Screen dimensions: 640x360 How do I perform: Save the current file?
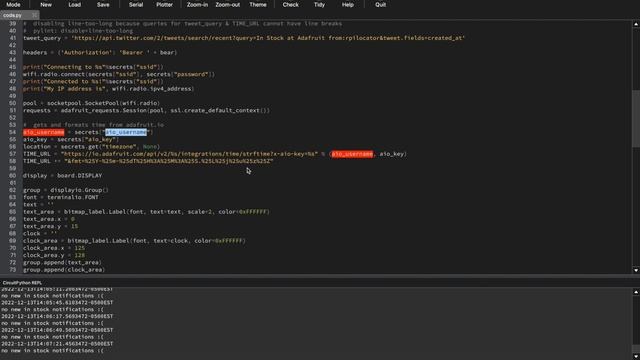coord(103,5)
